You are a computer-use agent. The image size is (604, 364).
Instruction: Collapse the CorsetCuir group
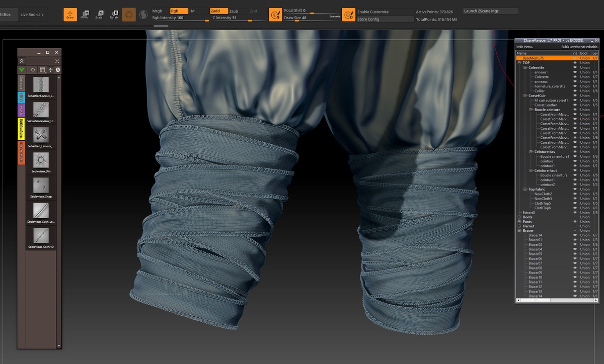tap(525, 96)
